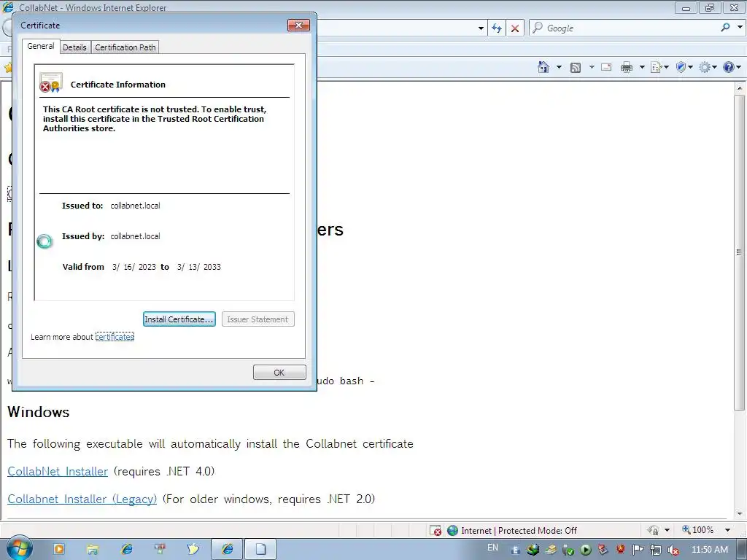Click the page scrollbar up arrow
This screenshot has height=560, width=747.
[740, 88]
